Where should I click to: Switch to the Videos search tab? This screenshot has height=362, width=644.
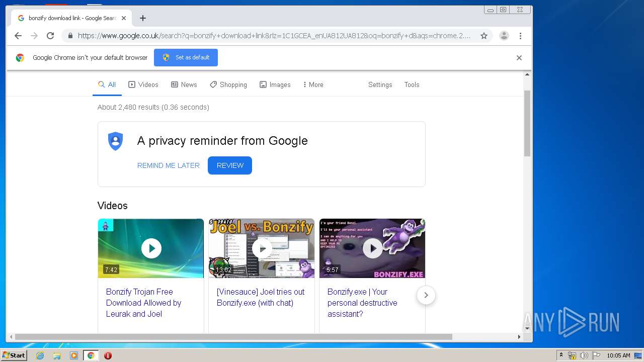coord(143,84)
